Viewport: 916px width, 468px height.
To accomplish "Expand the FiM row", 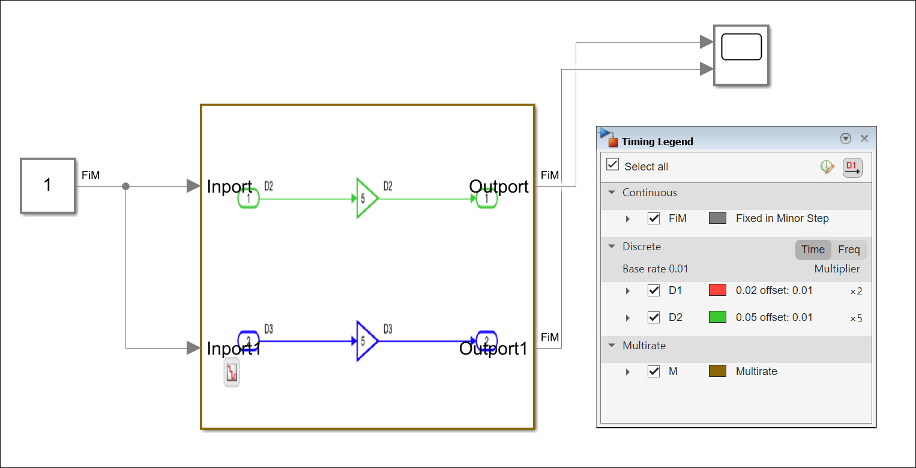I will [x=628, y=219].
